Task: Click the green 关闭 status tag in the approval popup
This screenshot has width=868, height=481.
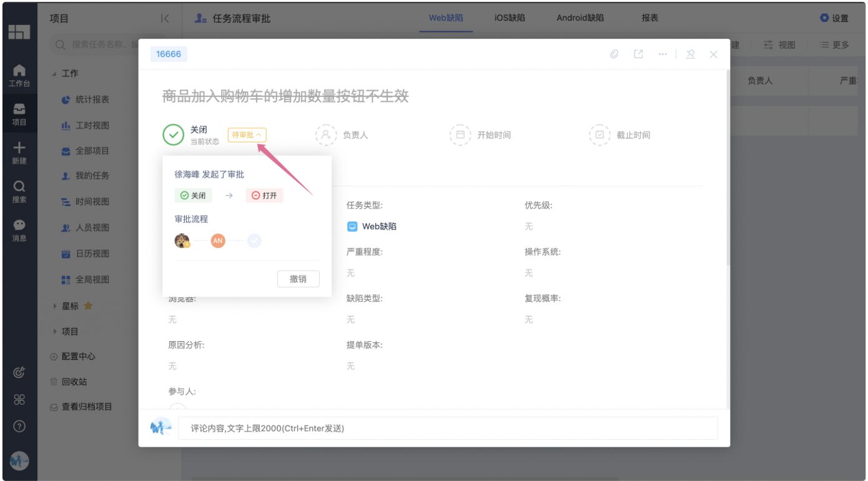Action: click(194, 196)
